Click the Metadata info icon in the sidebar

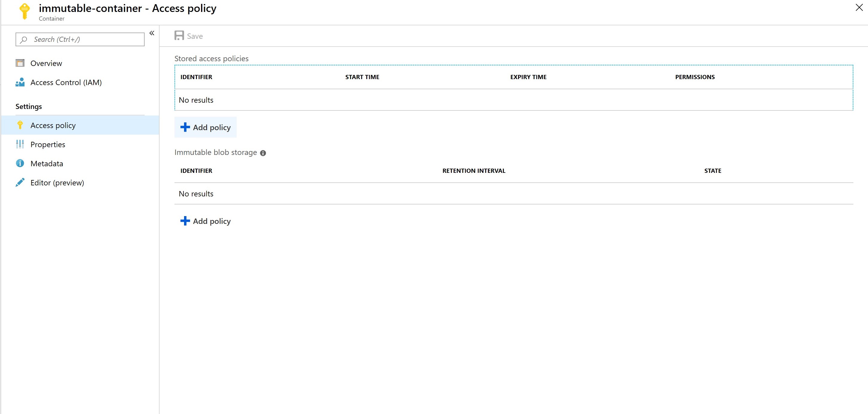(20, 163)
